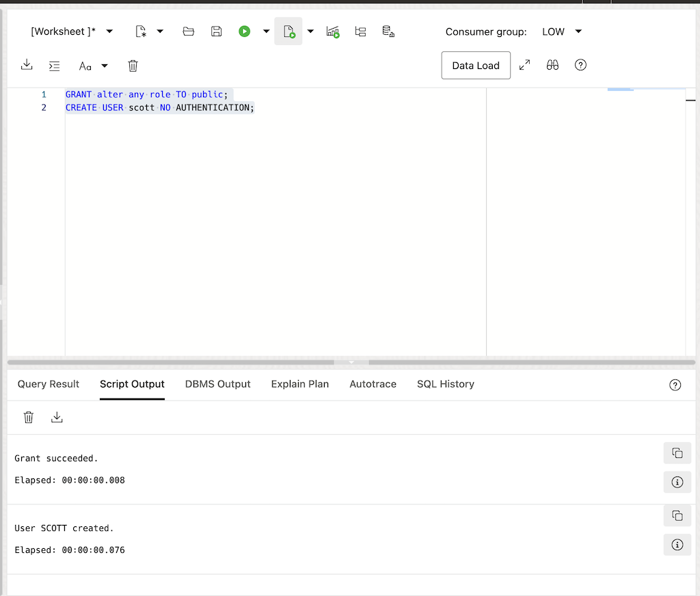The image size is (700, 596).
Task: Create a new worksheet file
Action: click(x=141, y=31)
